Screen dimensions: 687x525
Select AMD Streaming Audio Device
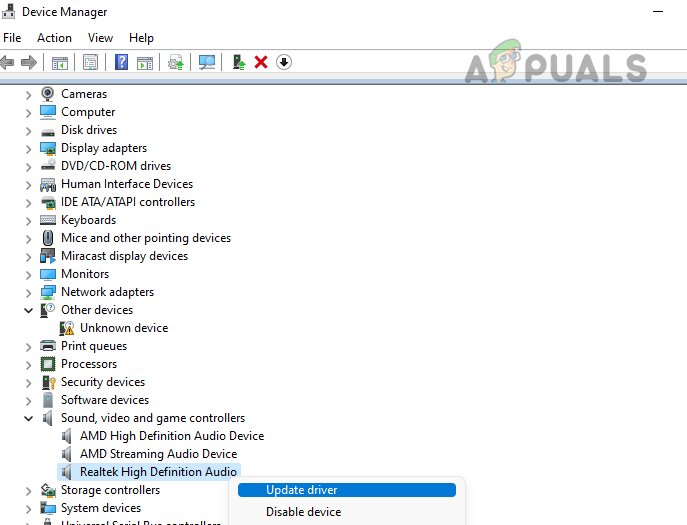(x=158, y=454)
